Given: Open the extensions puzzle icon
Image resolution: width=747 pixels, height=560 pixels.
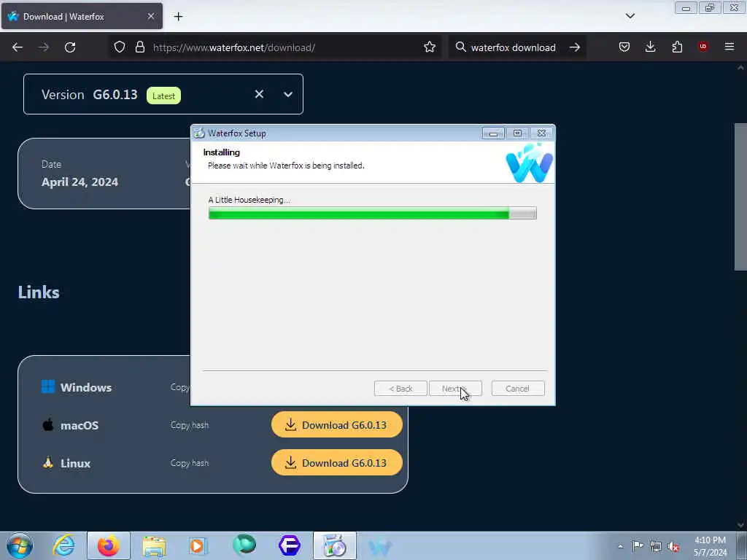Looking at the screenshot, I should [x=677, y=47].
